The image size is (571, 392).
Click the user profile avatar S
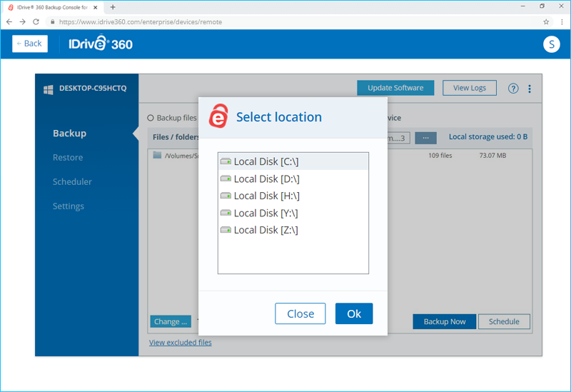point(551,44)
